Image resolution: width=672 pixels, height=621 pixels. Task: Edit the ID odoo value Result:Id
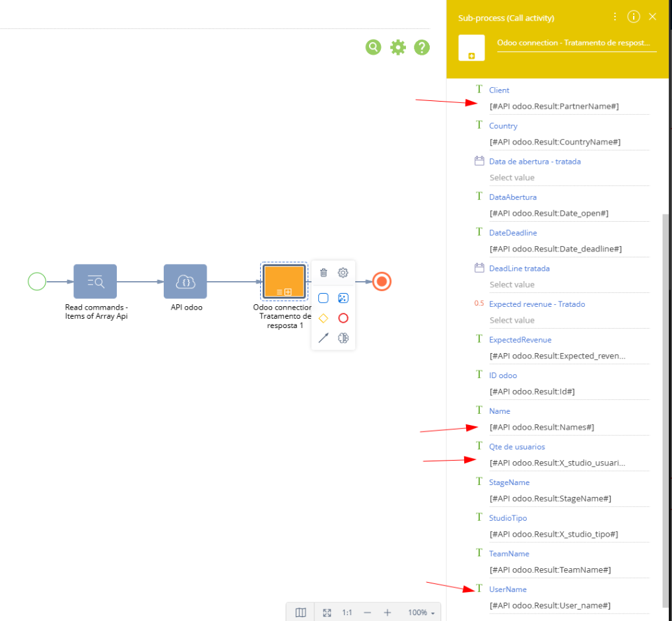(569, 391)
